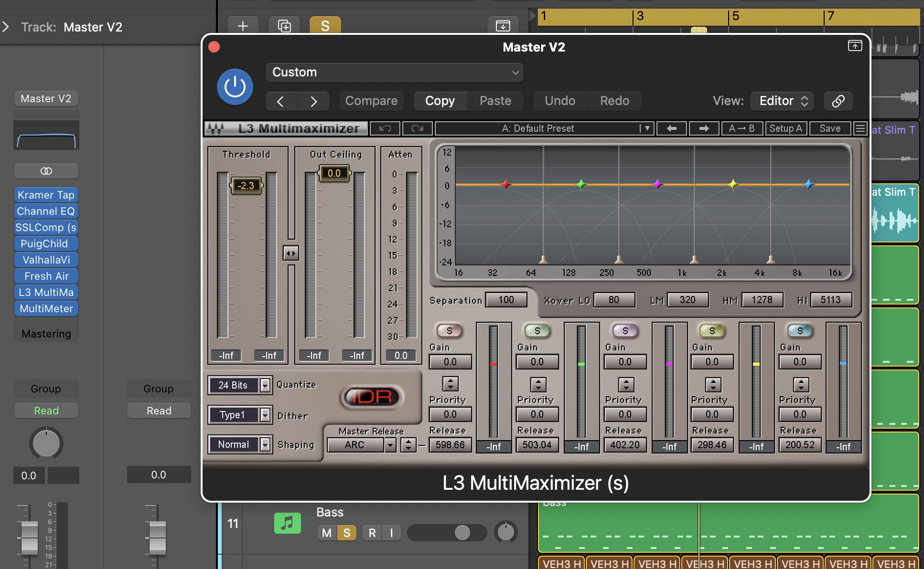Open the Custom preset dropdown
Screen dimensions: 924x569
(394, 73)
